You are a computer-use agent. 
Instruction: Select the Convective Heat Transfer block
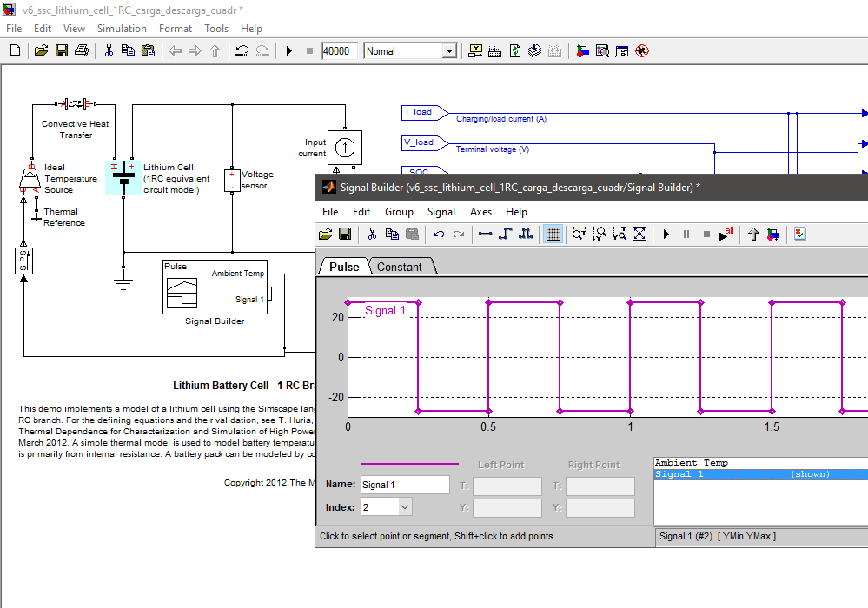(x=76, y=103)
